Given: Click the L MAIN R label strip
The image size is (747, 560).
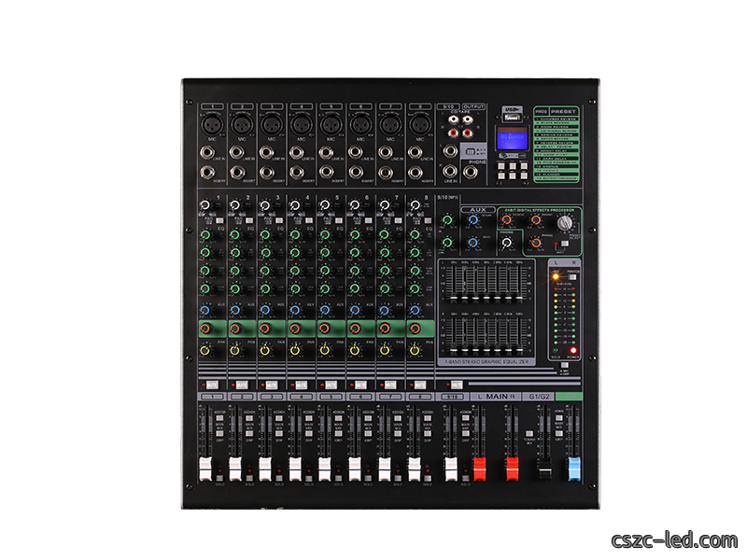Looking at the screenshot, I should click(496, 396).
